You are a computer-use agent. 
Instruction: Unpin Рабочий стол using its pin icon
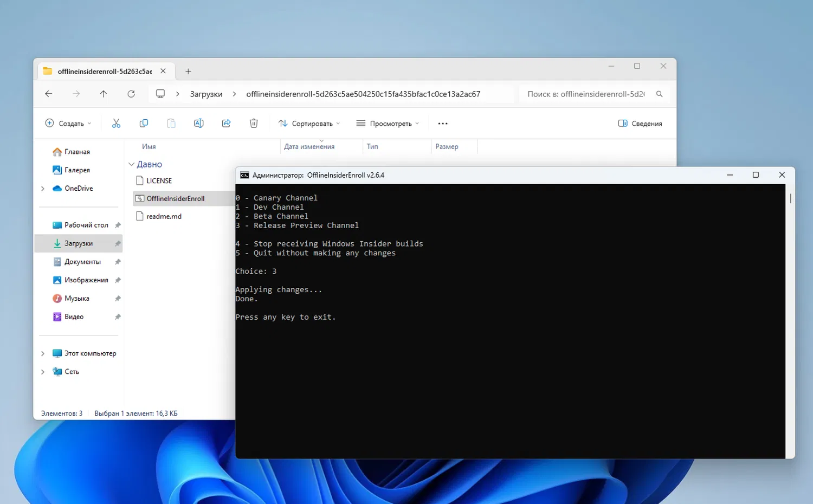coord(118,225)
